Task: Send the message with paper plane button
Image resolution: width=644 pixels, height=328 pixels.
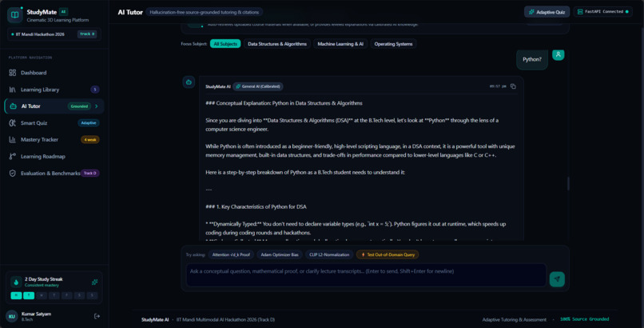Action: pos(557,279)
